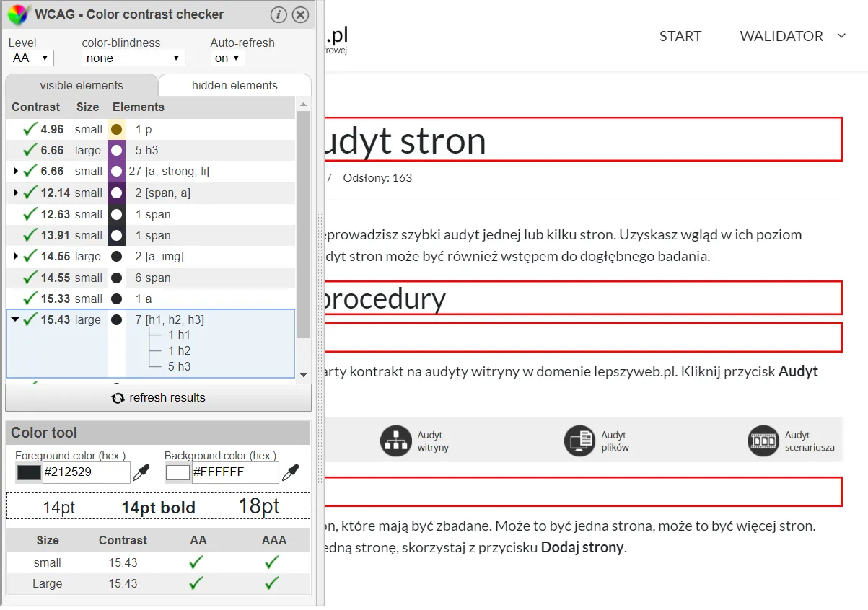Click the info icon in checker header
This screenshot has height=610, width=868.
279,14
